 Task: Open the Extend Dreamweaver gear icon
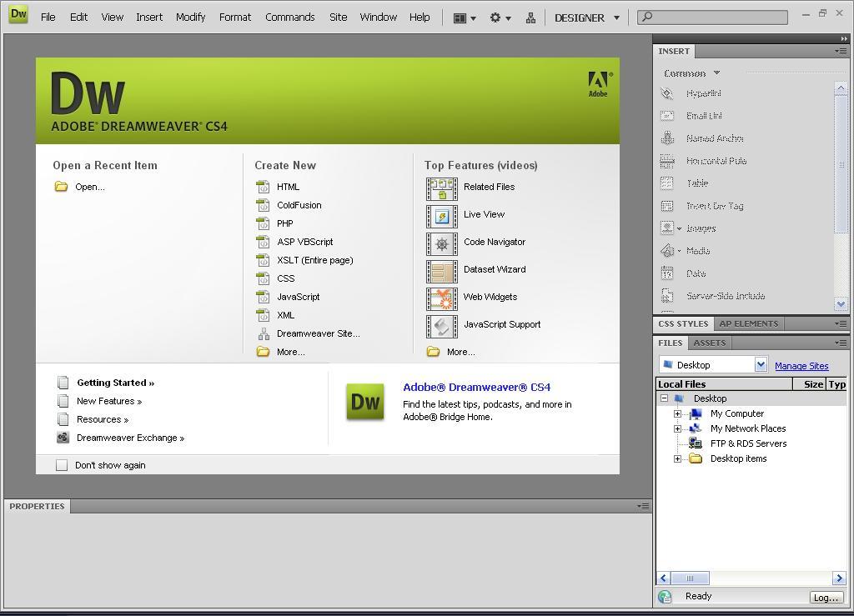click(495, 18)
